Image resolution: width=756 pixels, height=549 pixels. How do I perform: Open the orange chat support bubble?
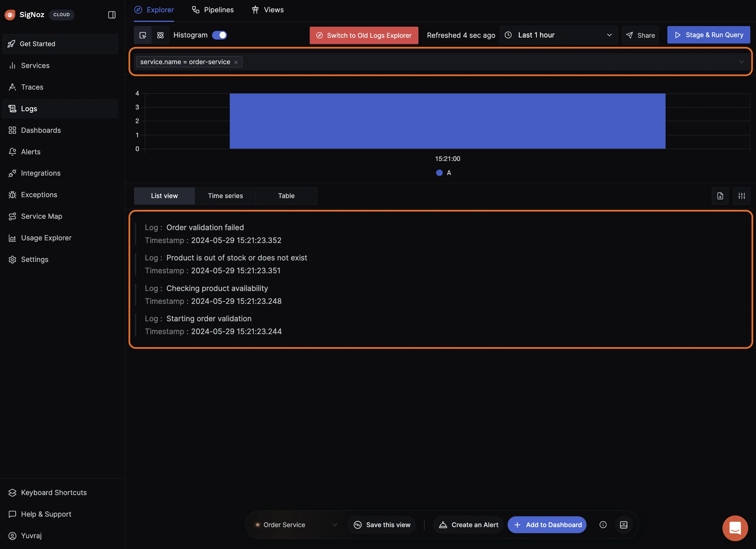click(x=735, y=528)
